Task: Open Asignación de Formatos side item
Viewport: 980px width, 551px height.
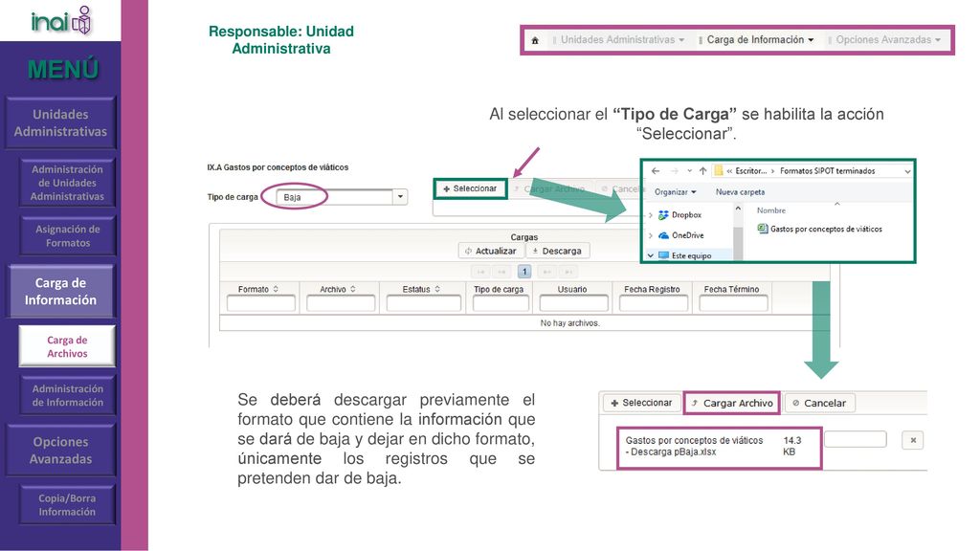Action: pos(68,236)
